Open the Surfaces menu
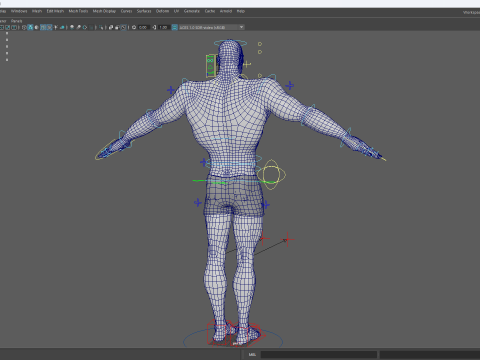480x360 pixels. tap(144, 11)
